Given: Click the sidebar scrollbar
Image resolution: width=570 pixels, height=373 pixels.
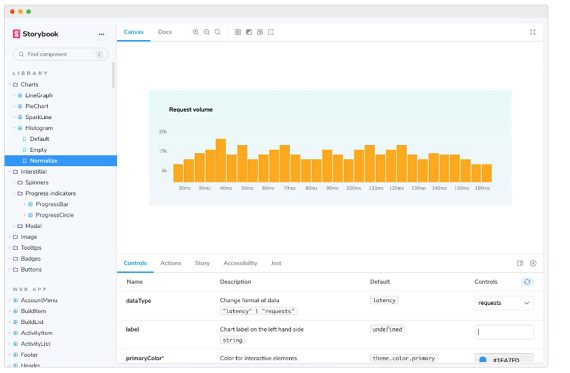Looking at the screenshot, I should point(113,75).
